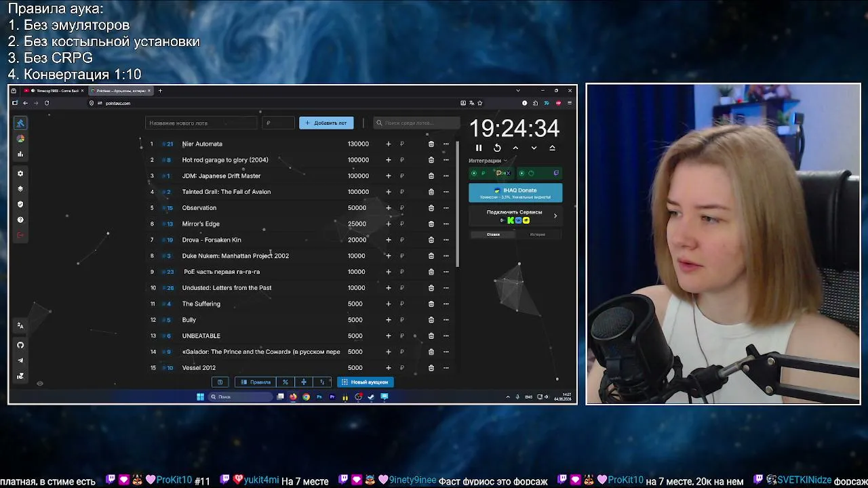Toggle the eye visibility icon at bottom left
Screen dimensions: 868x488
pos(40,384)
